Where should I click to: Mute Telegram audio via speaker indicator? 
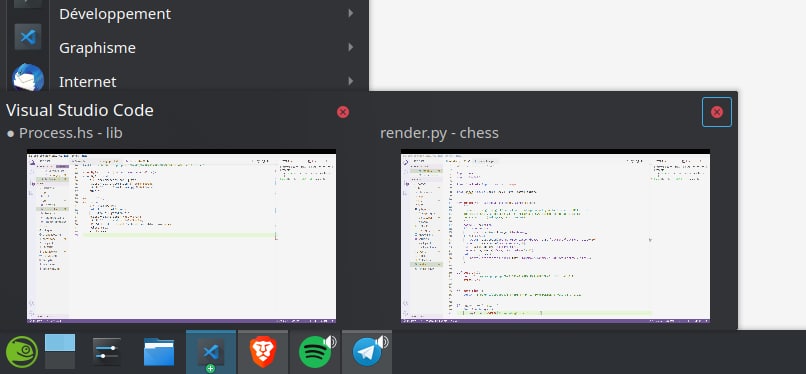(382, 342)
